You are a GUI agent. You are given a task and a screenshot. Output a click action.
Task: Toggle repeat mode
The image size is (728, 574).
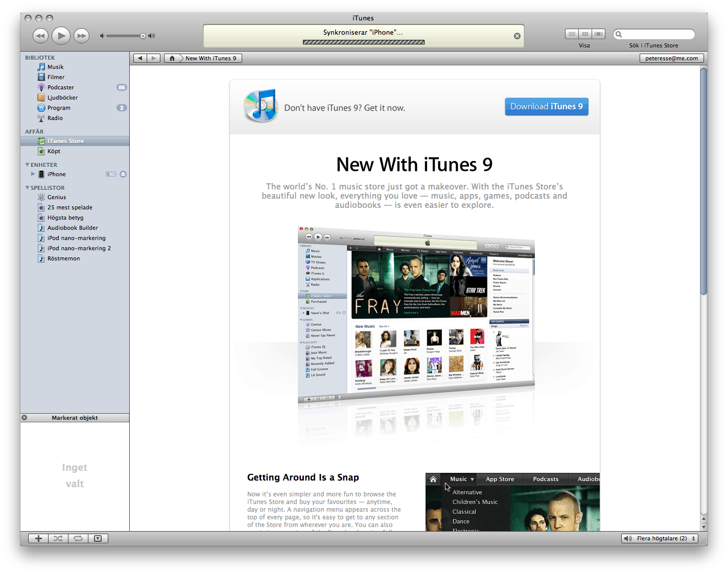(x=78, y=538)
